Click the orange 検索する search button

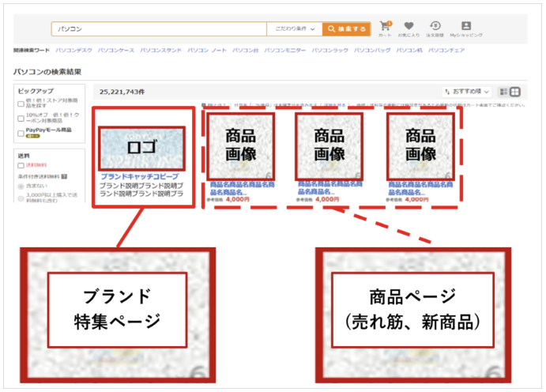(346, 29)
